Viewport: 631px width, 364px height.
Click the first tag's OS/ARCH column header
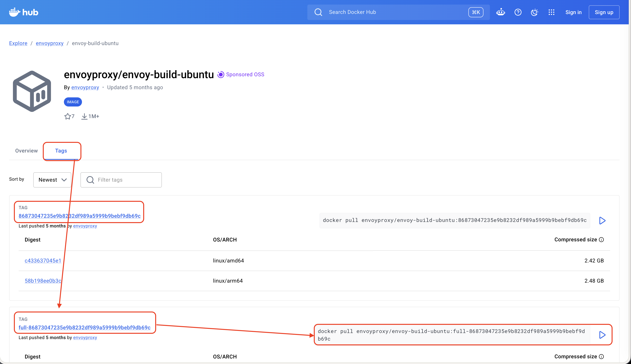(x=225, y=239)
